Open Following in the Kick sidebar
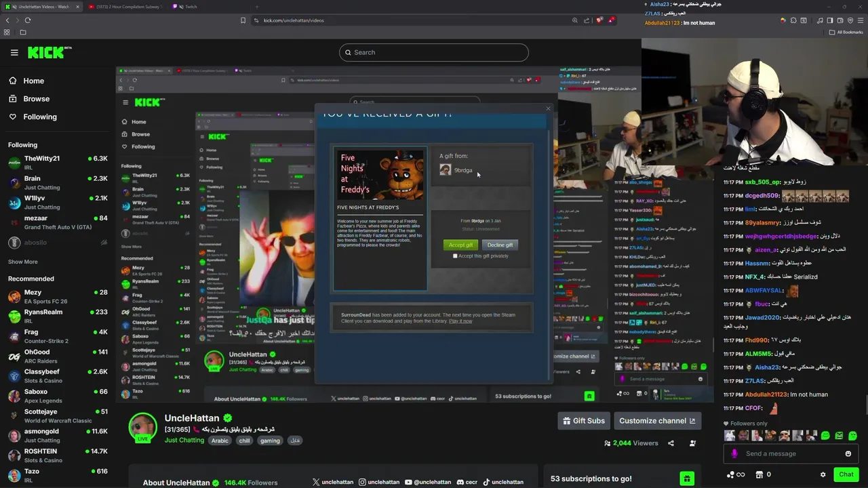The image size is (868, 488). click(x=33, y=117)
